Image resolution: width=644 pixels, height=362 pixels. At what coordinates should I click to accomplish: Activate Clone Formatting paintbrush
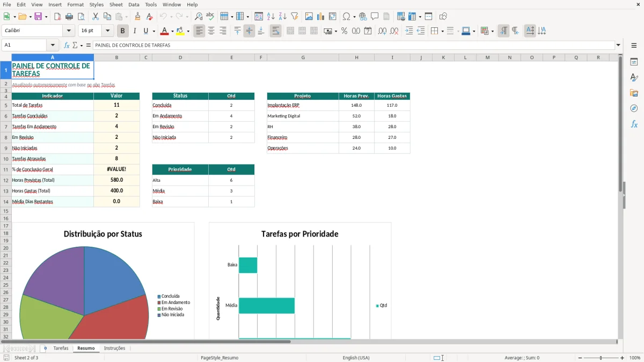point(137,17)
